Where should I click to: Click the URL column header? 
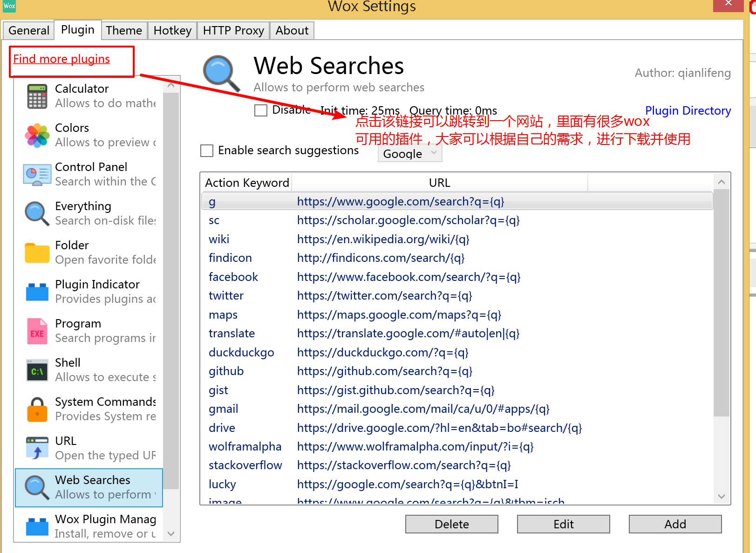point(439,183)
